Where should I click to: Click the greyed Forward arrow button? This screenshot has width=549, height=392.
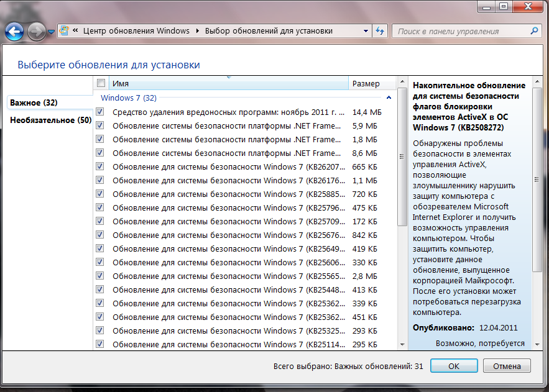[x=37, y=32]
